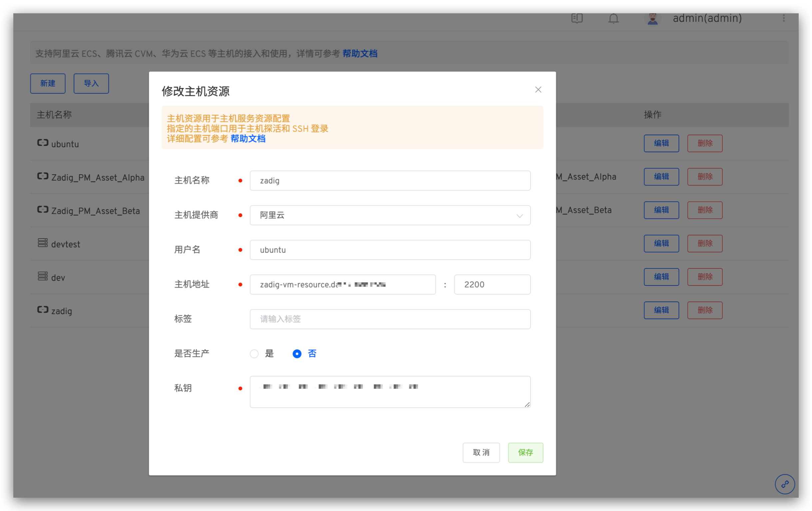Image resolution: width=812 pixels, height=511 pixels.
Task: Click the host icon beside Zadig_PM_Asset_Beta
Action: pyautogui.click(x=43, y=210)
